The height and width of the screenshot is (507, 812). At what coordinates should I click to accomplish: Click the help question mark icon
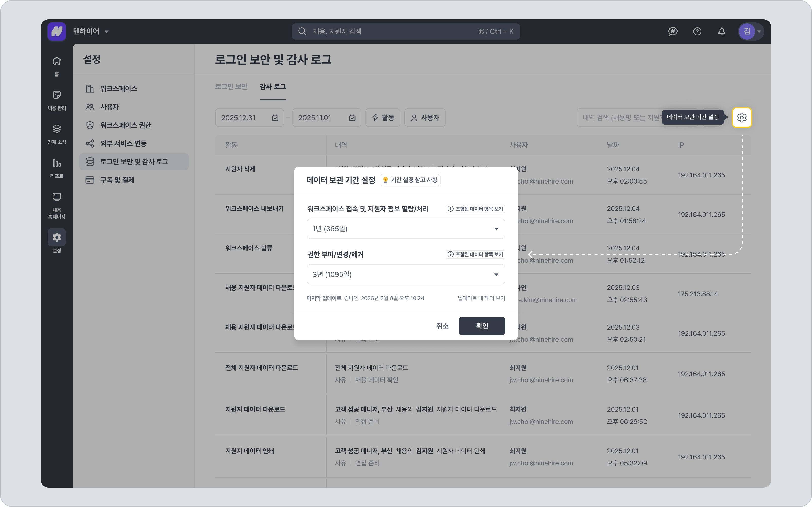[697, 31]
